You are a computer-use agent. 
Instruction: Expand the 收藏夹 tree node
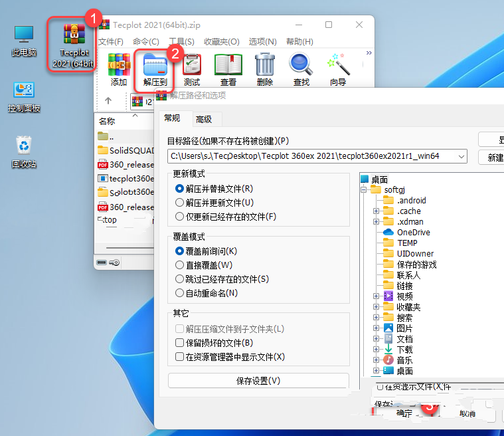click(x=376, y=306)
